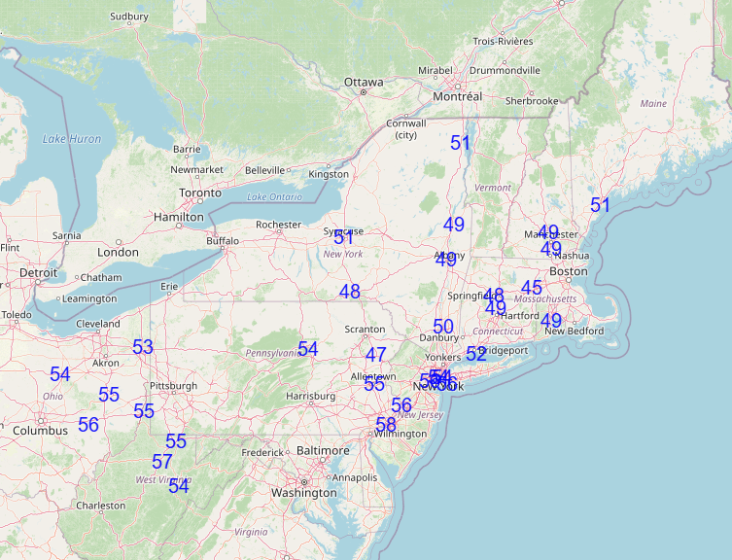Click the 57 marker in West Virginia
This screenshot has height=560, width=732.
pyautogui.click(x=162, y=462)
